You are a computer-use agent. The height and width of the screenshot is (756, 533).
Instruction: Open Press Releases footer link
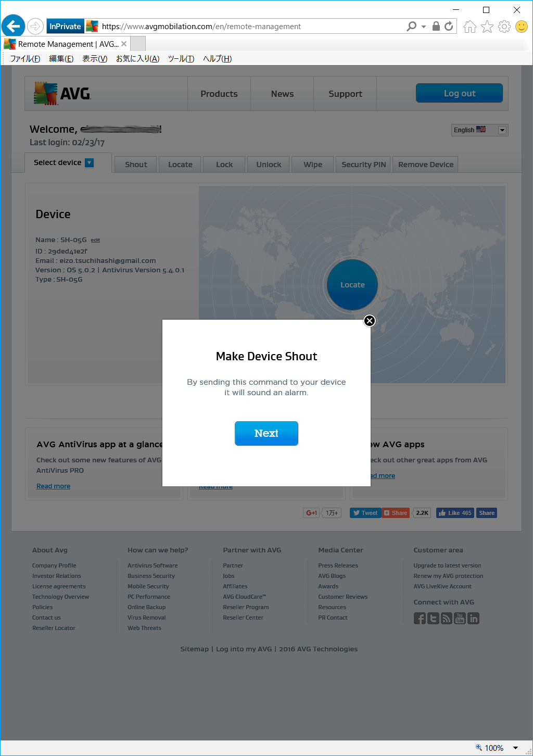pyautogui.click(x=338, y=565)
